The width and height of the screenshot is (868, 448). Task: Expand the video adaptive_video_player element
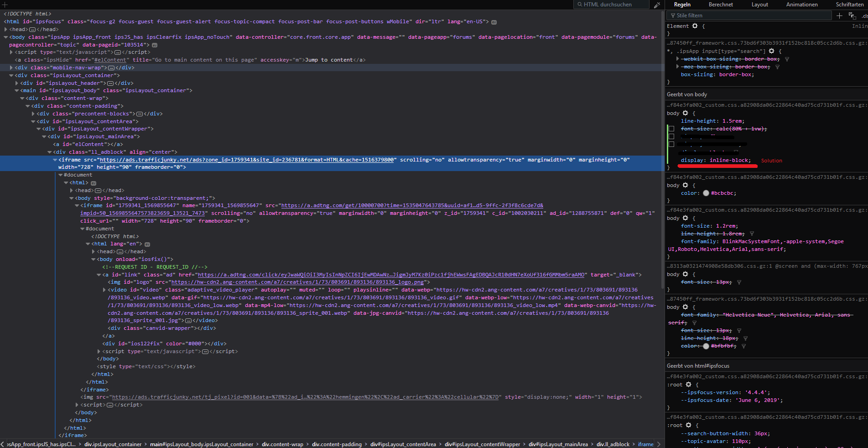click(104, 290)
